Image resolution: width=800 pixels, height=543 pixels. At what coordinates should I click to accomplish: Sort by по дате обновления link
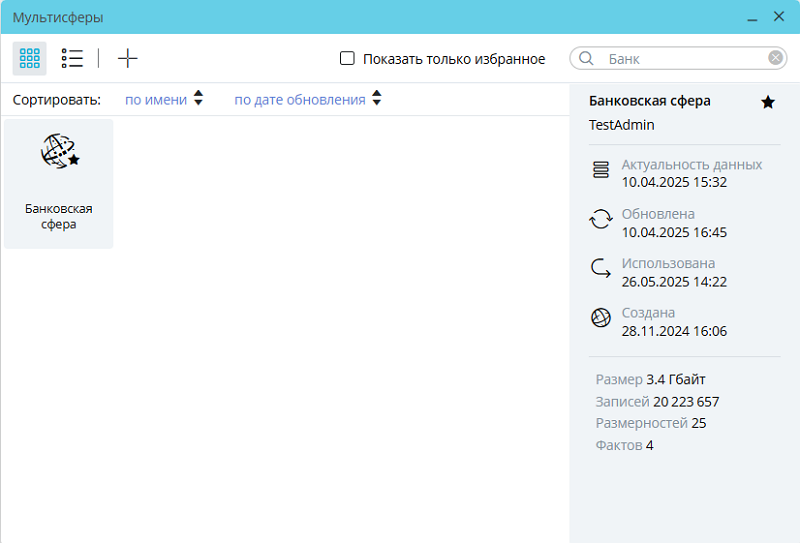(299, 100)
